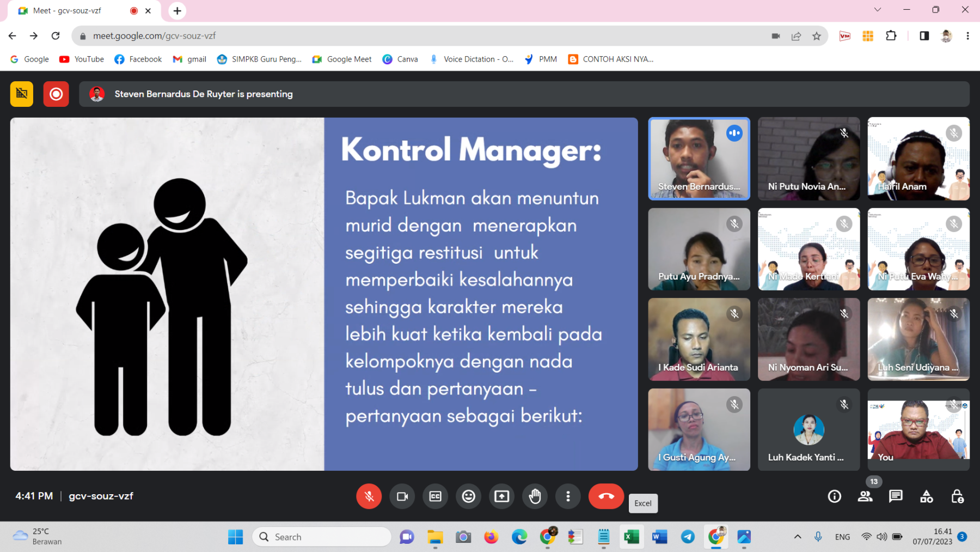980x552 pixels.
Task: Show the participants people panel
Action: click(x=865, y=496)
